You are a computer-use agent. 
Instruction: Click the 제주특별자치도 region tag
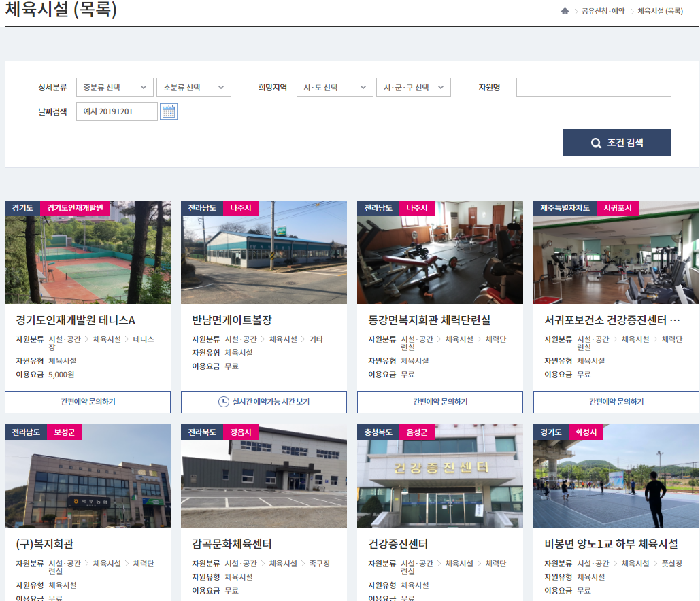[x=565, y=208]
